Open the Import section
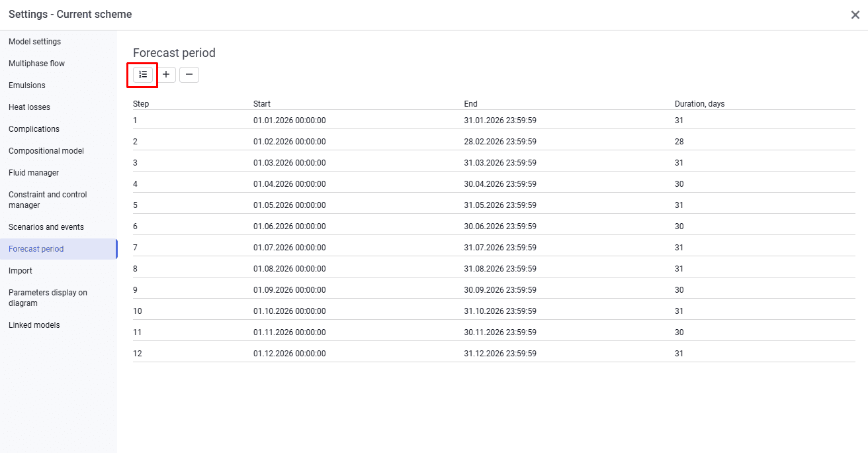Viewport: 868px width, 453px height. [x=21, y=271]
